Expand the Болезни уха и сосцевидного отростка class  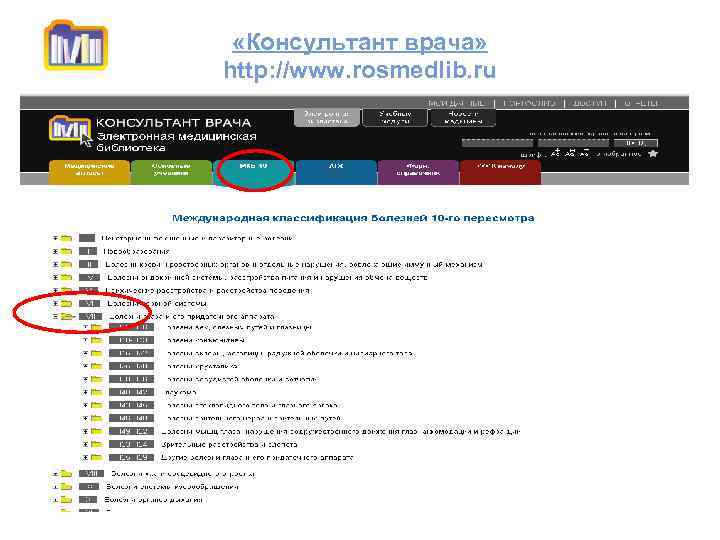(55, 473)
